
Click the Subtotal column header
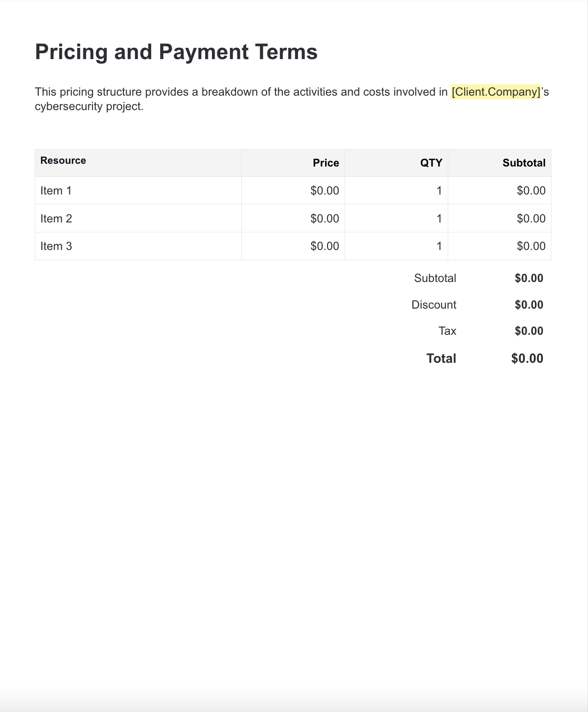pos(524,163)
